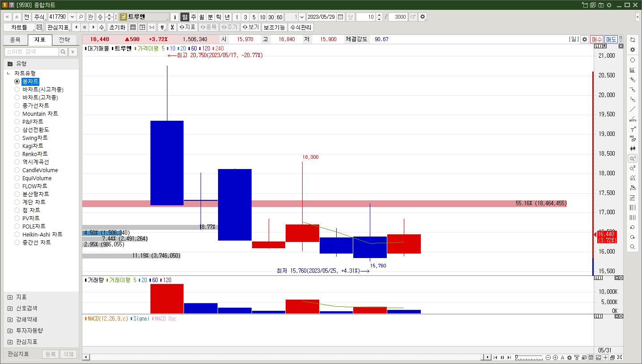Select Renko차트 chart type

(x=17, y=154)
